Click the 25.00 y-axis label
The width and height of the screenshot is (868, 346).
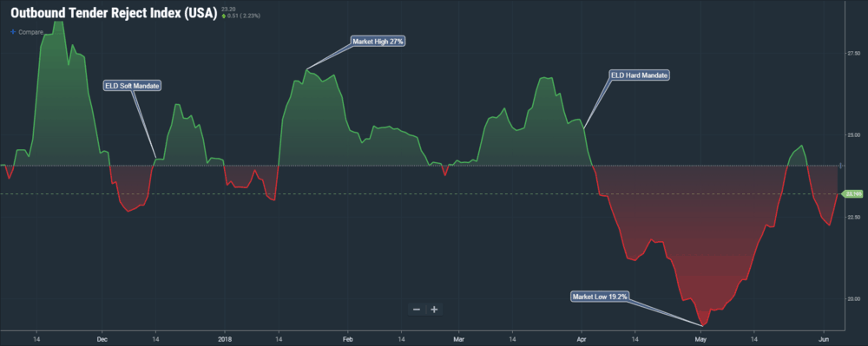click(853, 135)
